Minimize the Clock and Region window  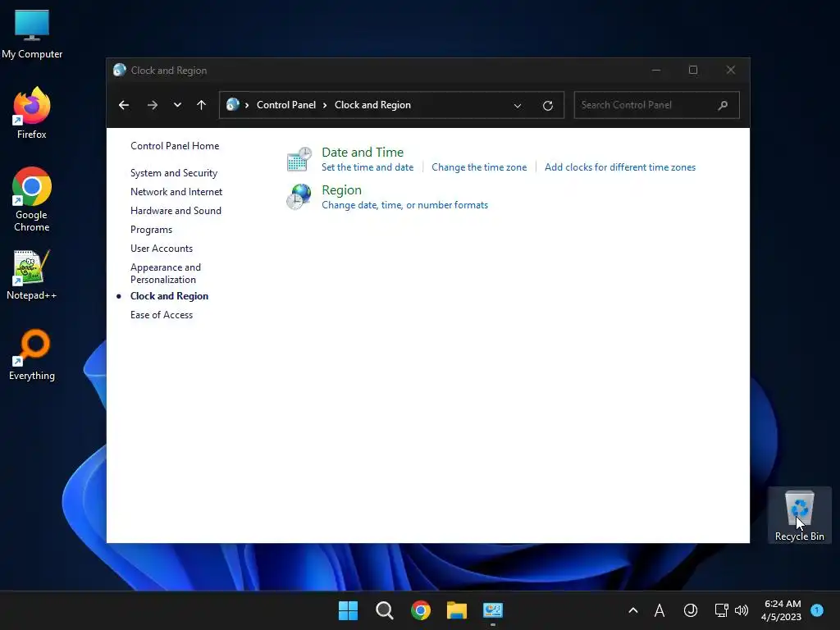pos(656,71)
